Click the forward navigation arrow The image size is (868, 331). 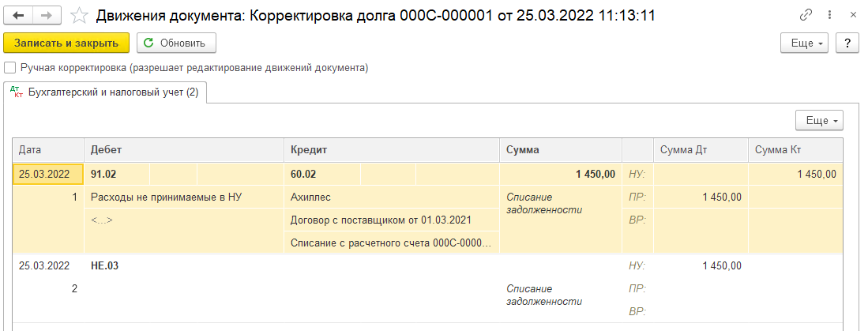[x=47, y=16]
